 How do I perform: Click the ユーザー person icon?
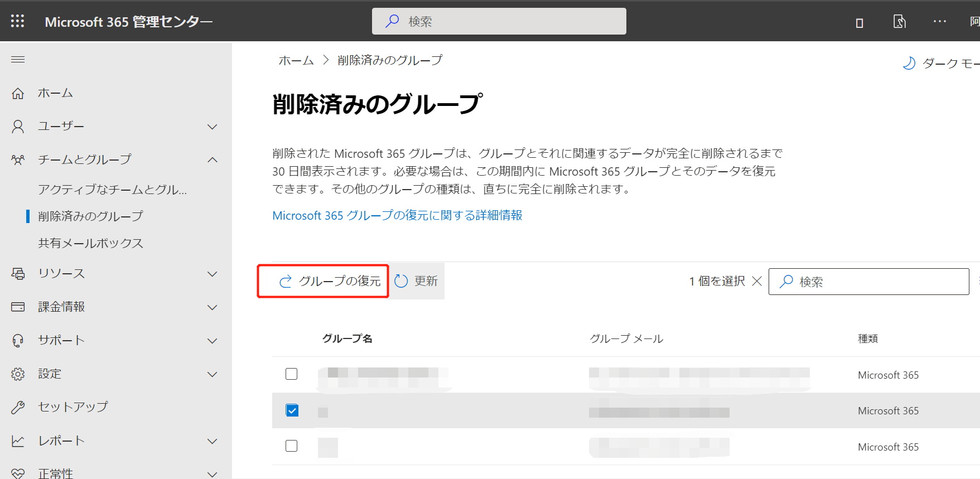[18, 127]
